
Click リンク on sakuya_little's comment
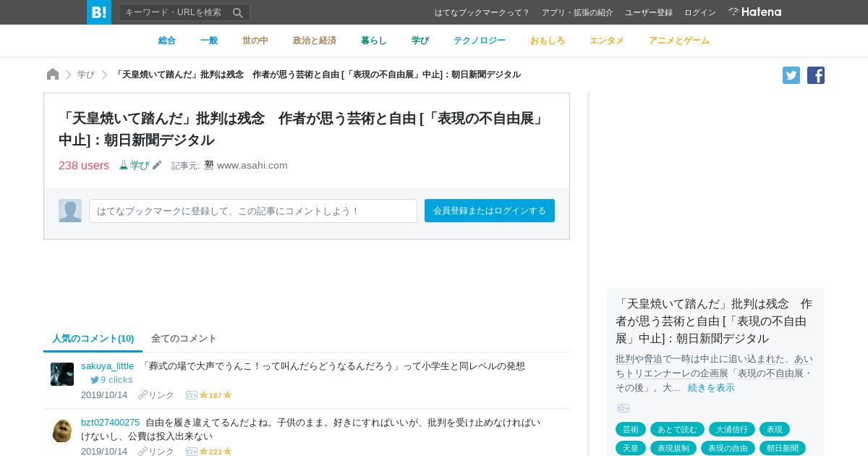pyautogui.click(x=161, y=395)
